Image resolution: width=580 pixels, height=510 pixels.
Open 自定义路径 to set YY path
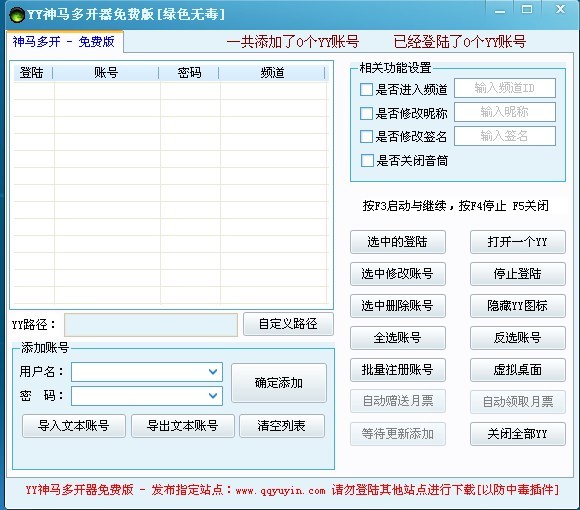[288, 324]
